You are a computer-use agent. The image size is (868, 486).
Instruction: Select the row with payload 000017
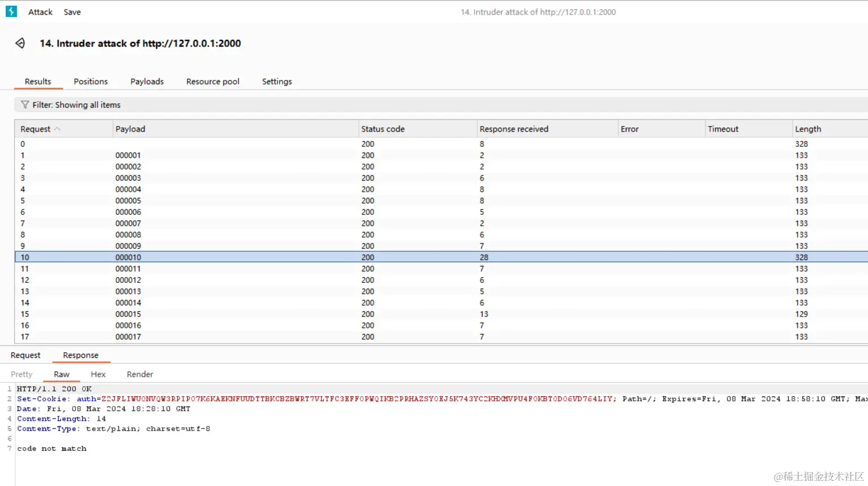point(441,337)
